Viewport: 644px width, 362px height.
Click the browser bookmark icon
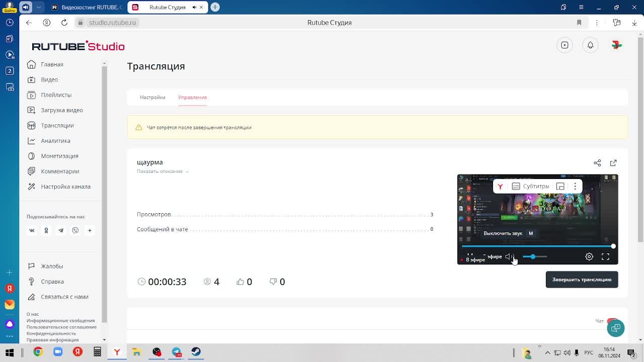tap(579, 23)
